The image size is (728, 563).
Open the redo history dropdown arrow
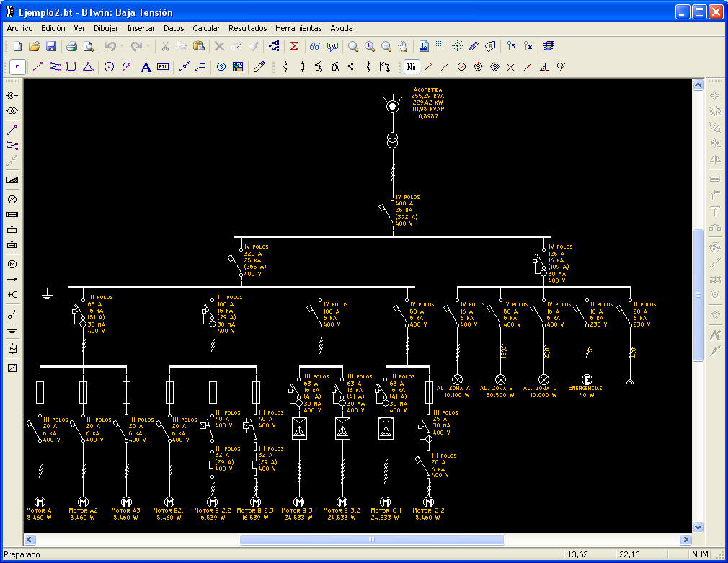(148, 46)
